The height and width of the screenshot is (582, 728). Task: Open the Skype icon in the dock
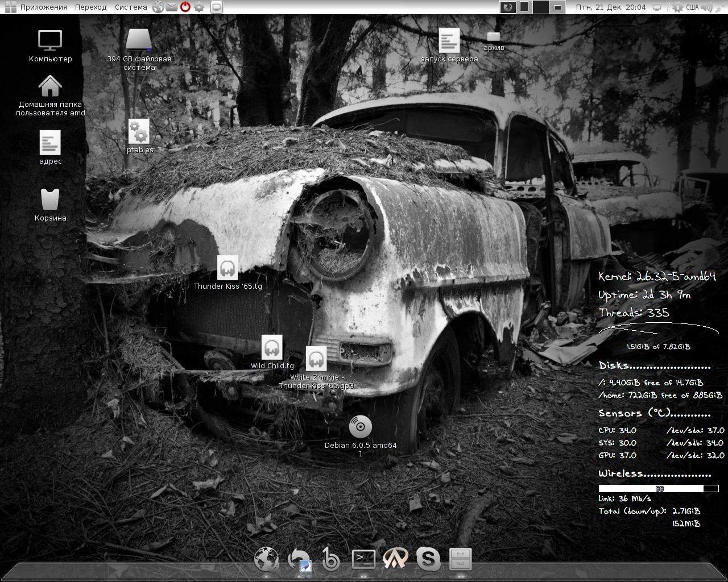click(428, 559)
